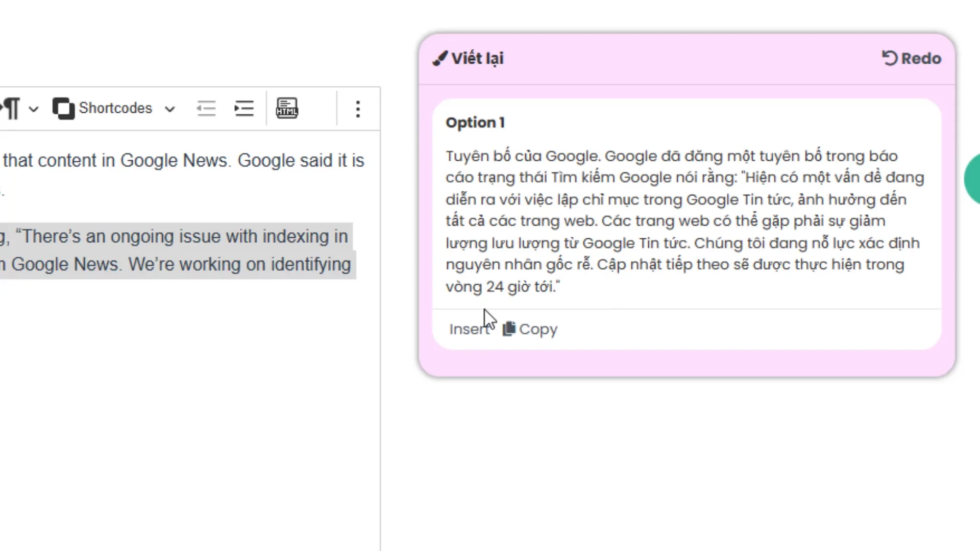Click the increase indent icon
The width and height of the screenshot is (980, 551).
(244, 109)
